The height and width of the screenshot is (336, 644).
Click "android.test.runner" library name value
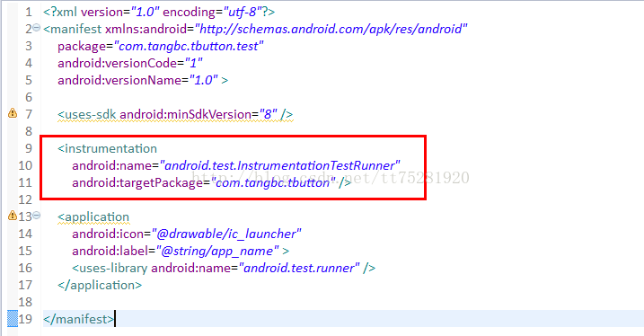pyautogui.click(x=299, y=269)
